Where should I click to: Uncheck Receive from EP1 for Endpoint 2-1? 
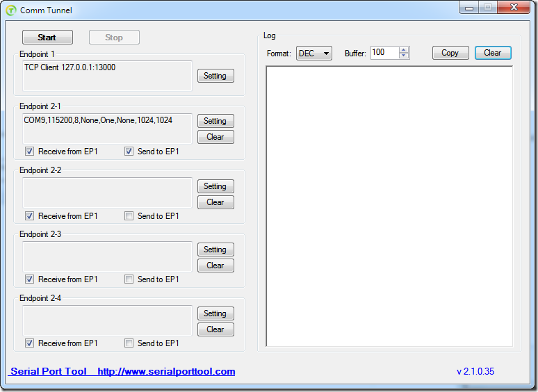coord(29,152)
